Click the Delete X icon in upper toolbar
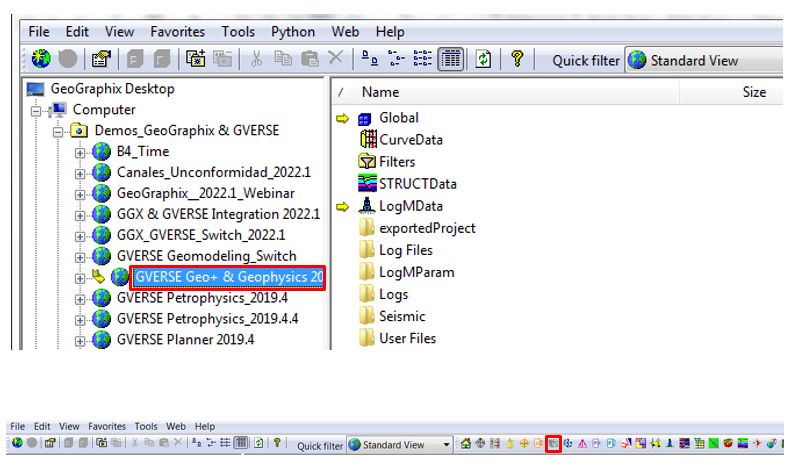This screenshot has height=470, width=789. coord(336,58)
